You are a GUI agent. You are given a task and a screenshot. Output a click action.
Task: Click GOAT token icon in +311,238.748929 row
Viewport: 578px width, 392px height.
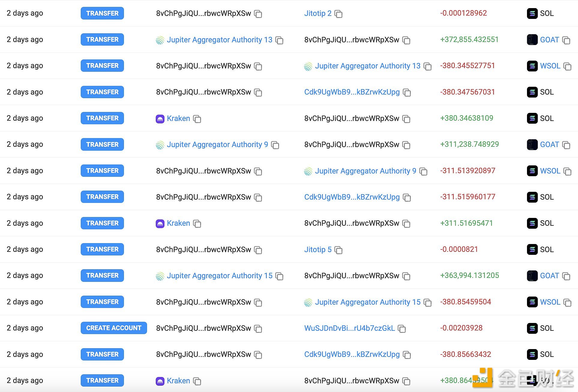(532, 144)
